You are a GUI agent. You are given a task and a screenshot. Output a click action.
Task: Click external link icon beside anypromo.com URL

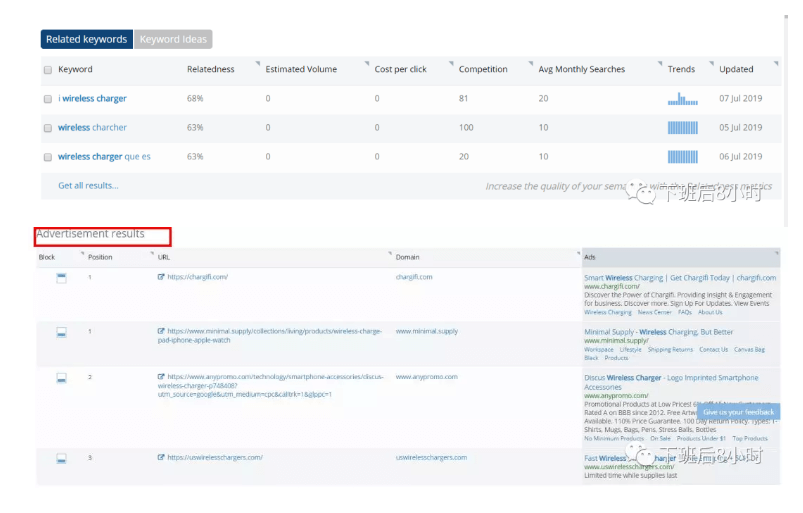pos(161,378)
